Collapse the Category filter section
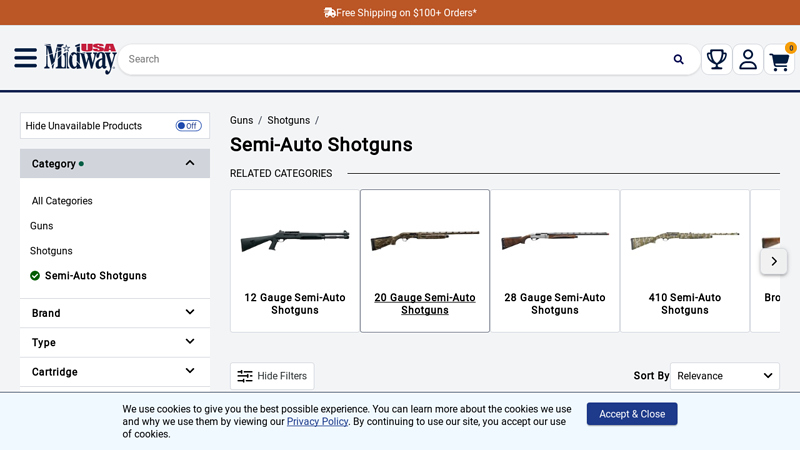The image size is (800, 450). click(115, 164)
